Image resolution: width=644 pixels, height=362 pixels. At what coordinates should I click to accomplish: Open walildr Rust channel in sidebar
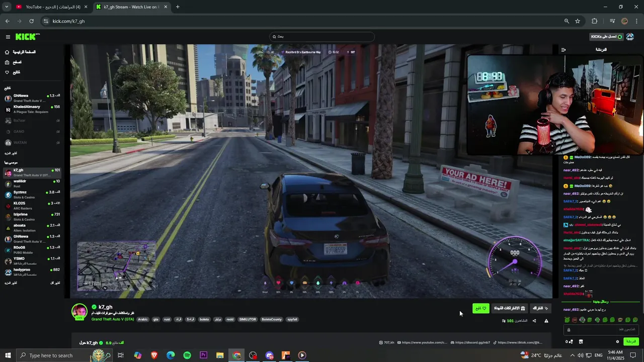point(32,184)
